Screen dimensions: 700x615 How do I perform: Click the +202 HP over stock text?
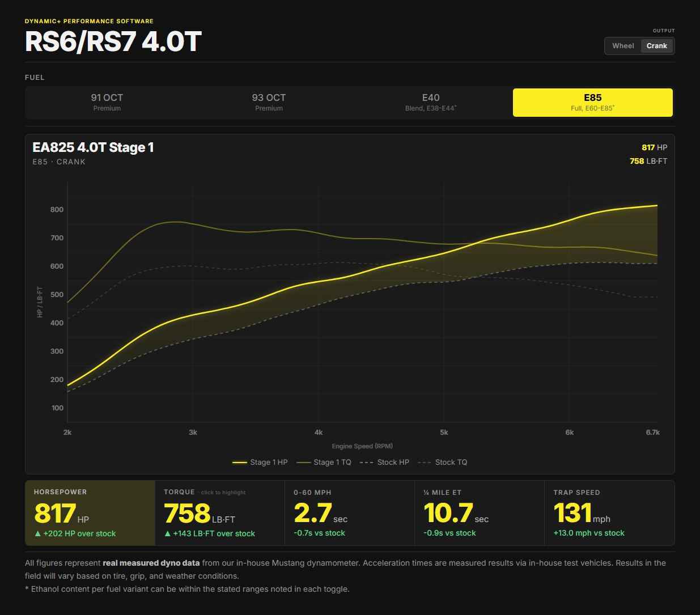75,533
